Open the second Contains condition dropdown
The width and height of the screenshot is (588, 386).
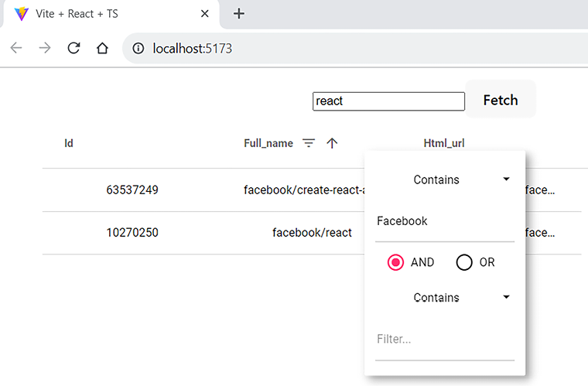[x=445, y=298]
